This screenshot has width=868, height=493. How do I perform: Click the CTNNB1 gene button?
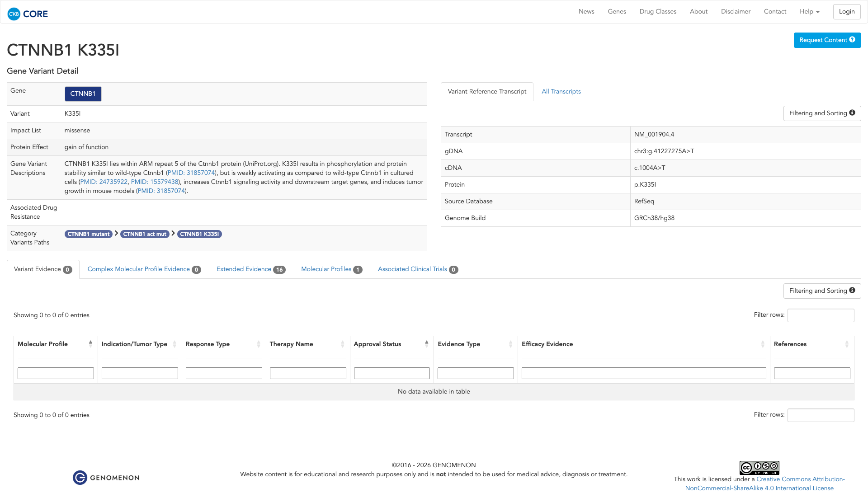[83, 94]
